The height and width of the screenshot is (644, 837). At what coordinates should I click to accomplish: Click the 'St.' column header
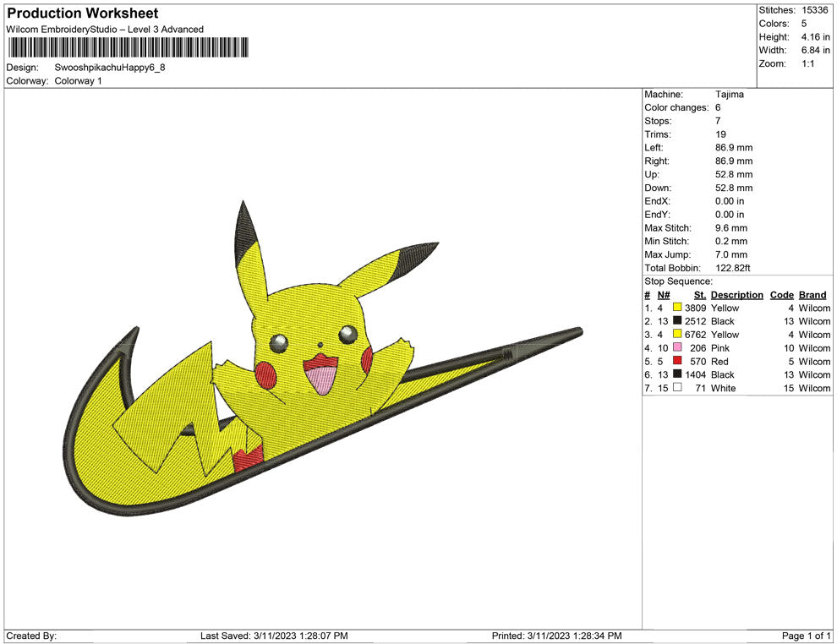(x=700, y=294)
